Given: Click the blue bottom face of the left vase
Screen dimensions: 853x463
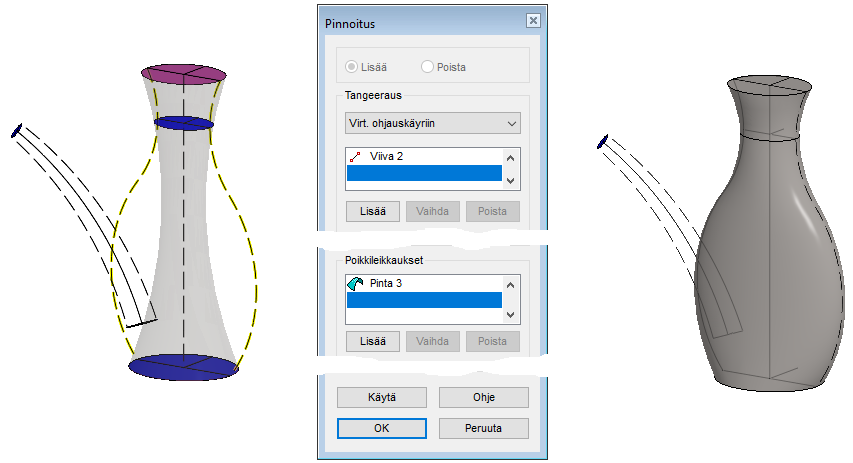Looking at the screenshot, I should (183, 366).
